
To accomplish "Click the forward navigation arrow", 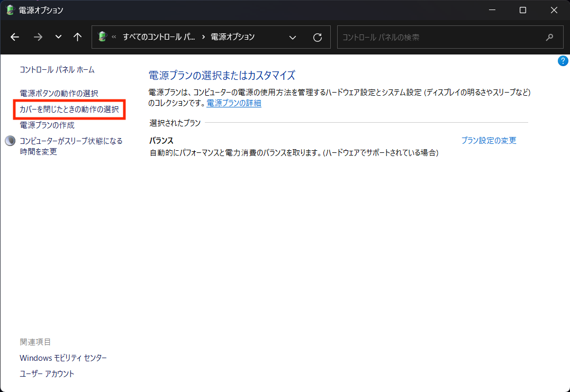I will point(38,37).
